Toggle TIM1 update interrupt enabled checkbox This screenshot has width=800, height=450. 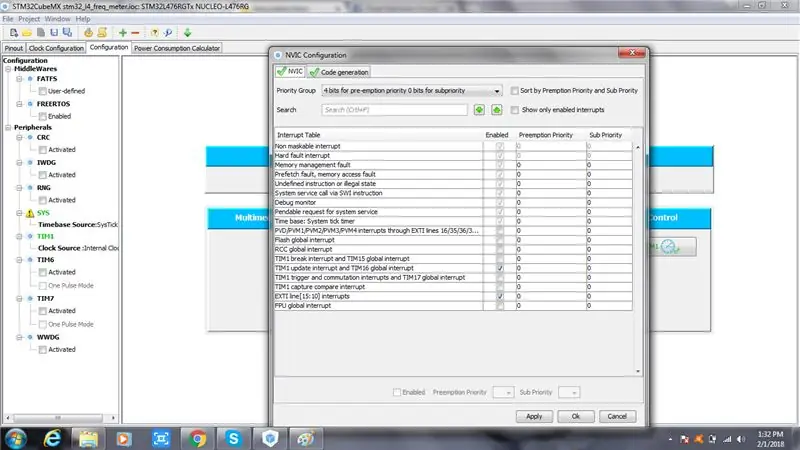pos(500,268)
